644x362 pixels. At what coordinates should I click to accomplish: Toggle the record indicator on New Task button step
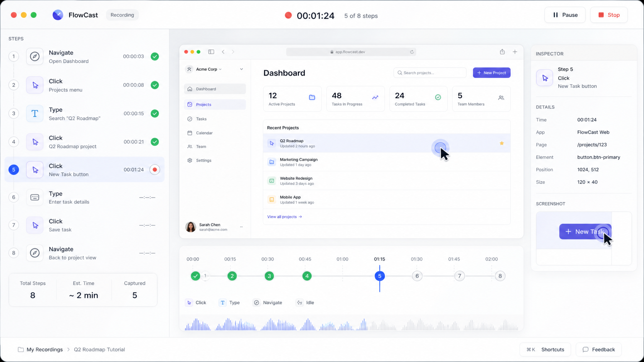155,170
